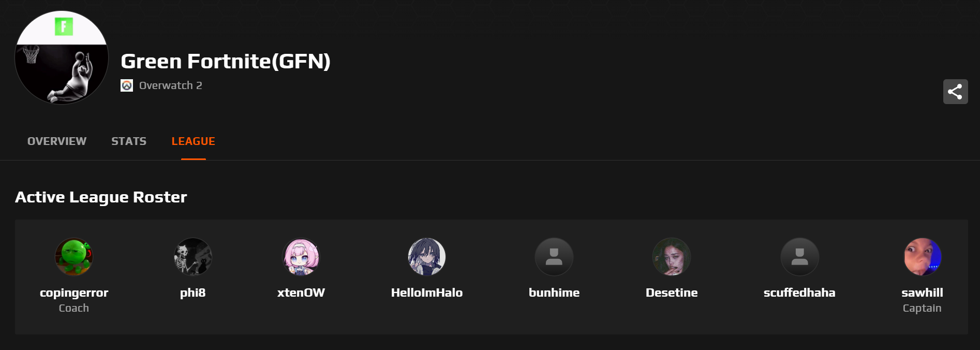This screenshot has width=980, height=350.
Task: Open captain sawhill's avatar
Action: tap(923, 257)
